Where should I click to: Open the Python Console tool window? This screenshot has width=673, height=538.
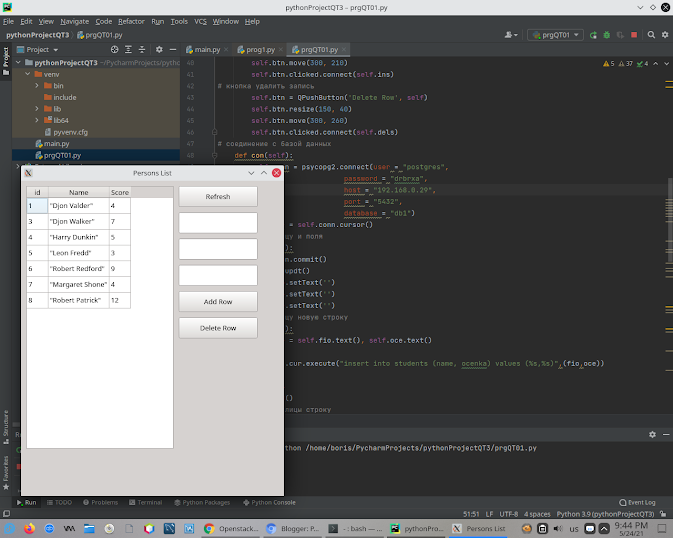[x=269, y=502]
